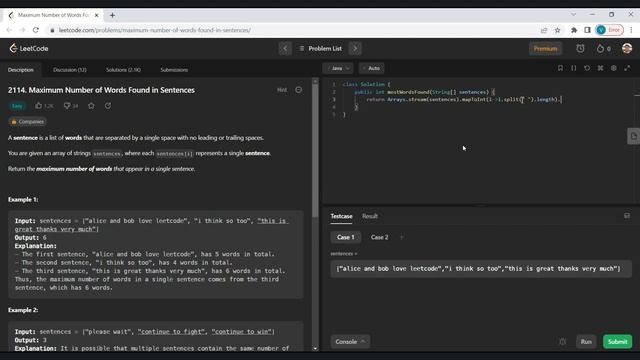Add the problem to favorites star
The image size is (640, 360).
click(x=91, y=106)
